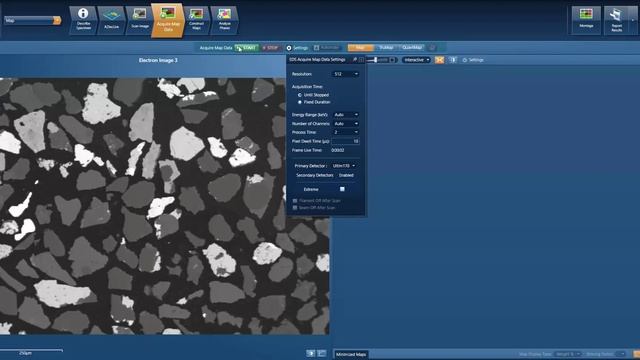Click the icon right of the QuantMap tab

coord(432,48)
